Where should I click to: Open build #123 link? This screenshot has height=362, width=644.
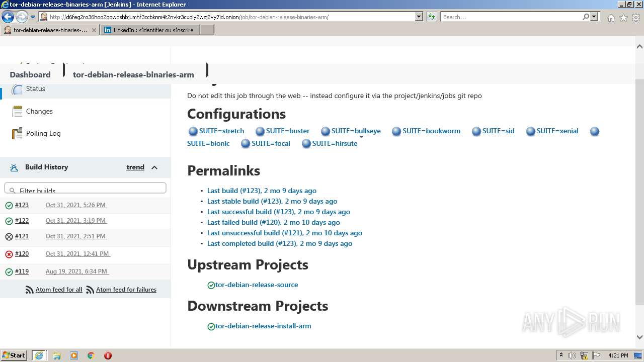click(x=22, y=205)
